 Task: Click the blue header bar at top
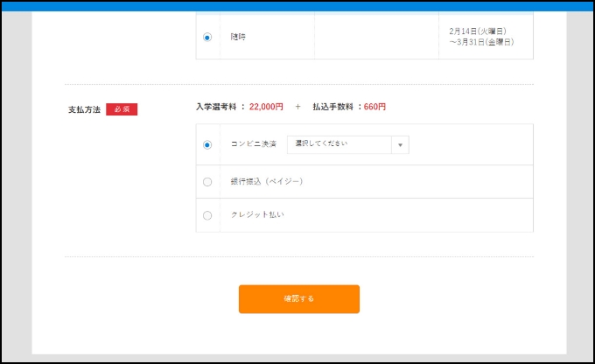point(297,5)
